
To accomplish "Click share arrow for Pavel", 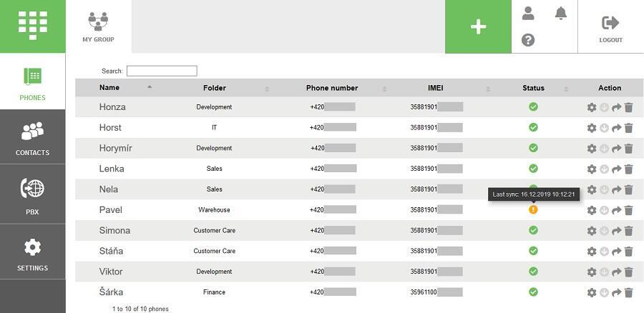I will click(616, 210).
